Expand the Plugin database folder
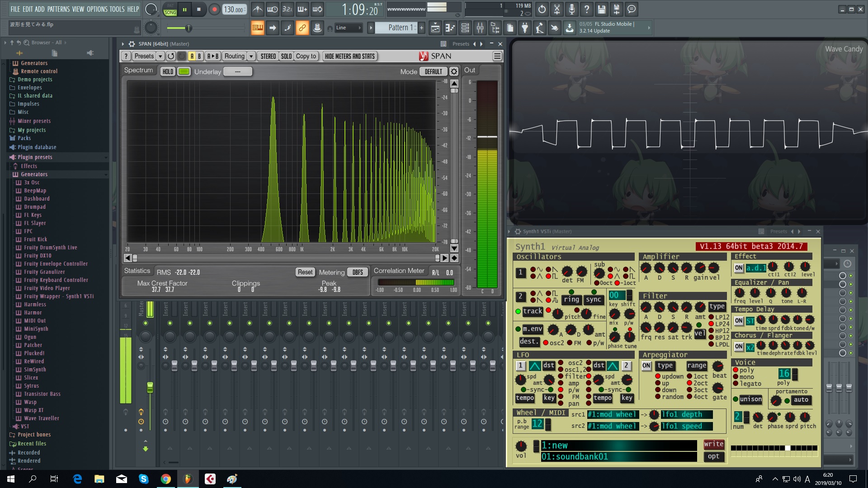Viewport: 868px width, 488px height. point(37,147)
